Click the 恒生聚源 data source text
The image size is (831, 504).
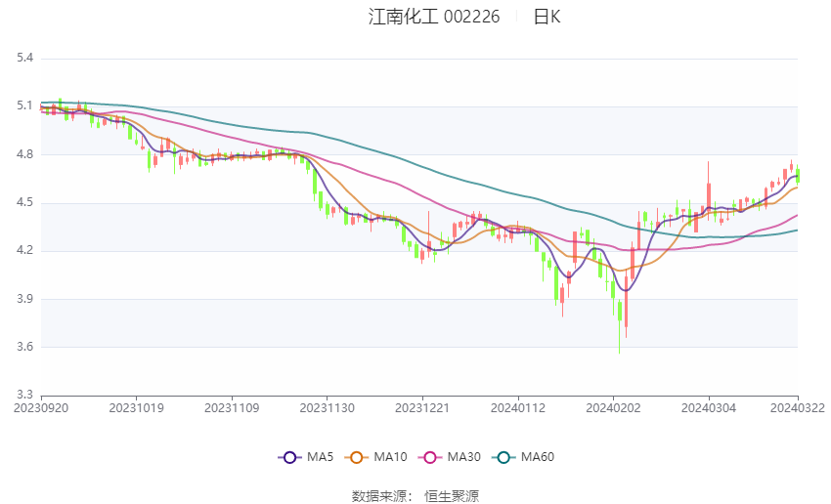[x=452, y=496]
